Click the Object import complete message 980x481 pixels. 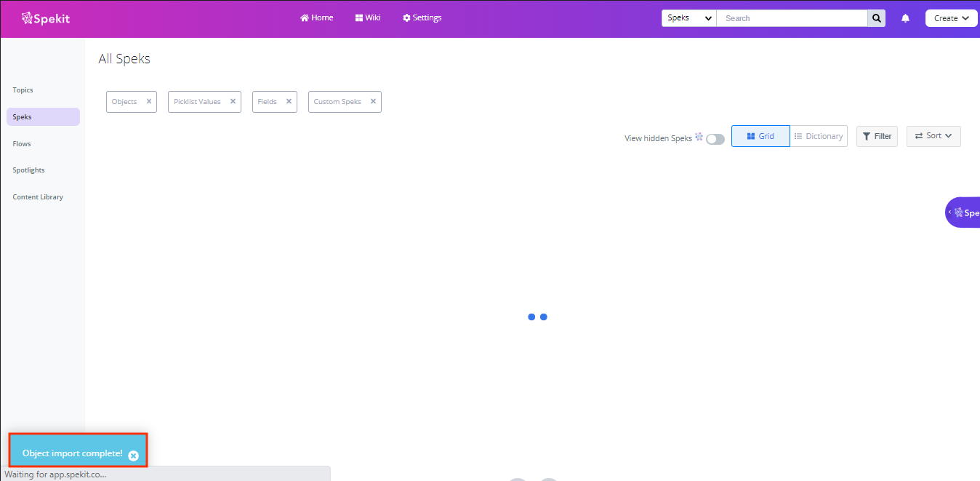click(72, 453)
